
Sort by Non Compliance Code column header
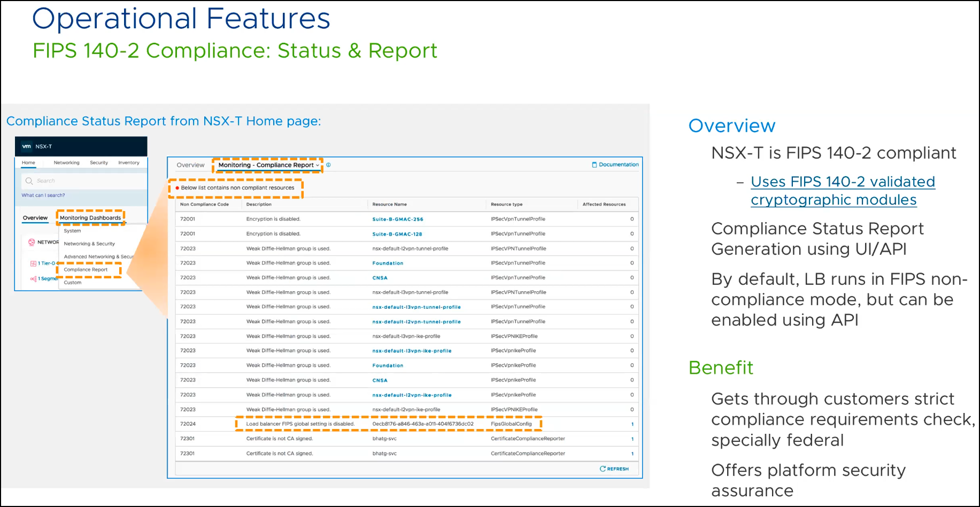point(204,204)
